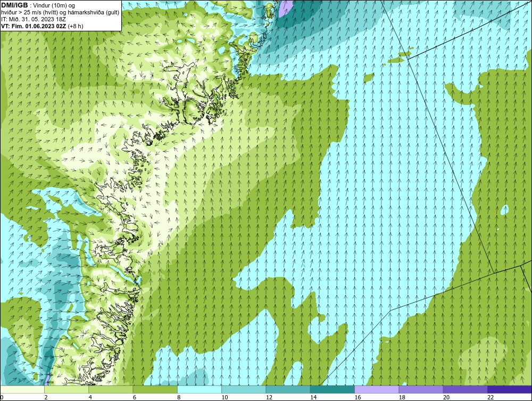Click the 'VT: Fim. 01.06.2023 02Z' line

(34, 26)
